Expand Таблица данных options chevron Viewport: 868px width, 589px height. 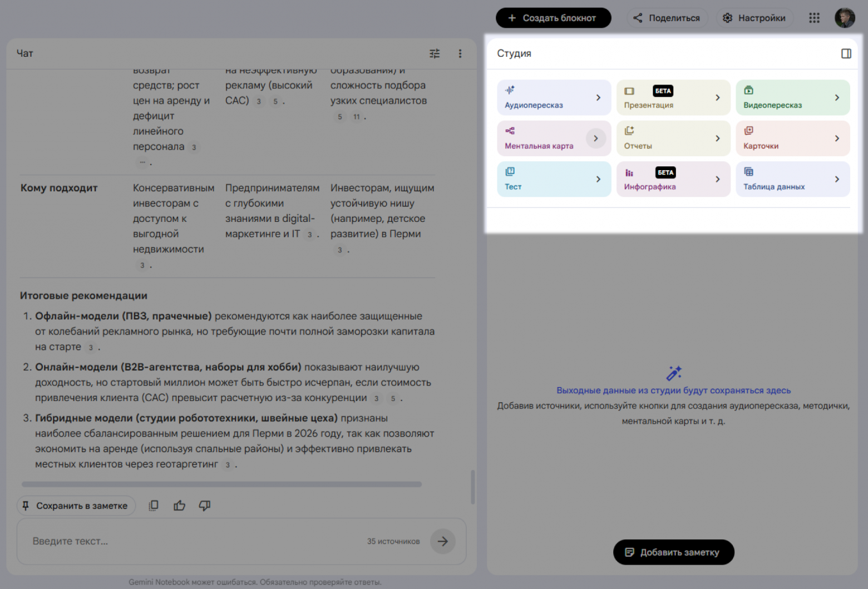click(x=837, y=179)
